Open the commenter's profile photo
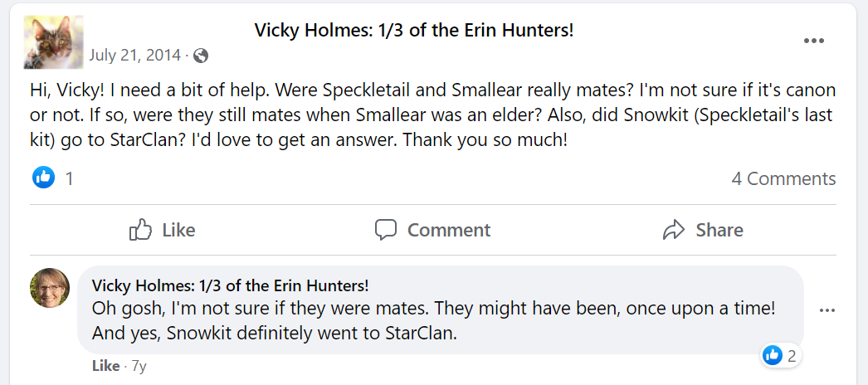868x385 pixels. [x=50, y=288]
